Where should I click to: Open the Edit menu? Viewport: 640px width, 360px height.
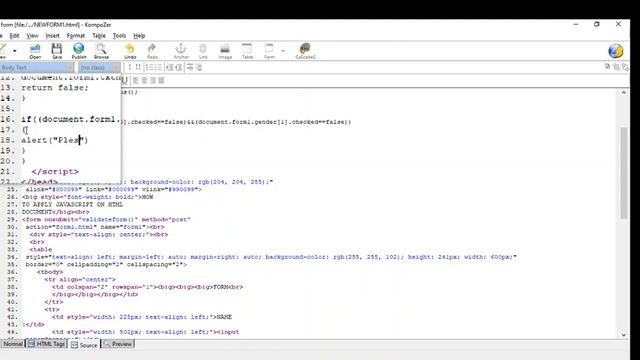tap(14, 36)
